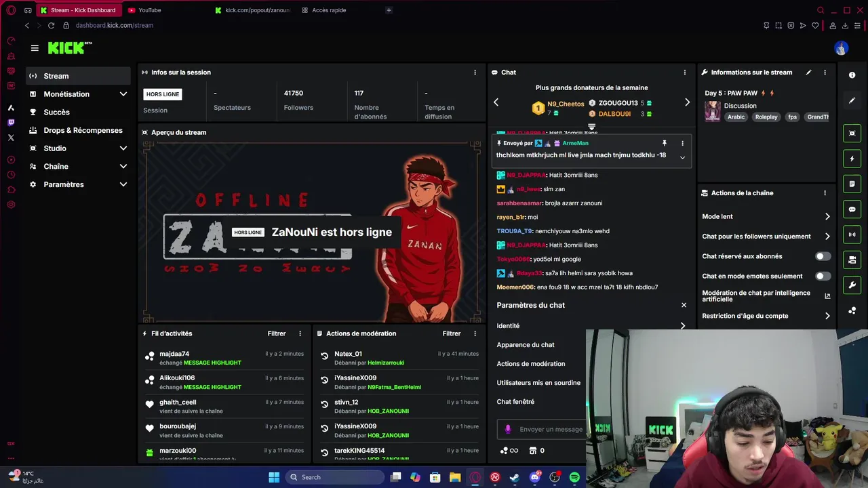Click the Discussion category thumbnail
The width and height of the screenshot is (868, 488).
pos(713,111)
